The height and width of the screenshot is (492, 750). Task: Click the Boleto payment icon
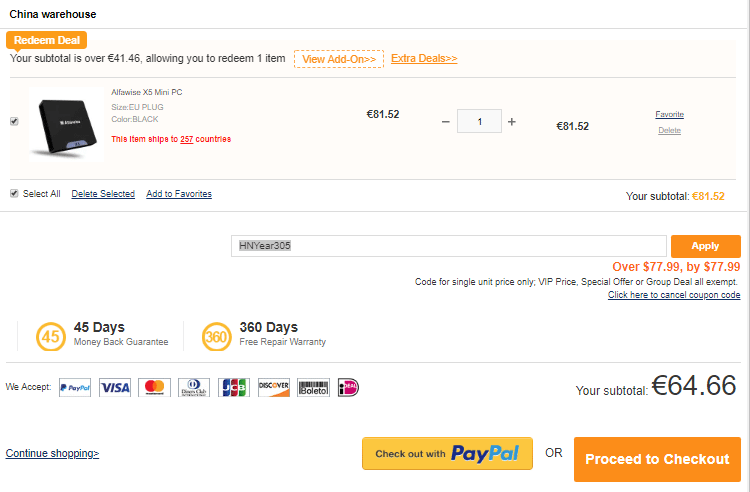tap(313, 387)
